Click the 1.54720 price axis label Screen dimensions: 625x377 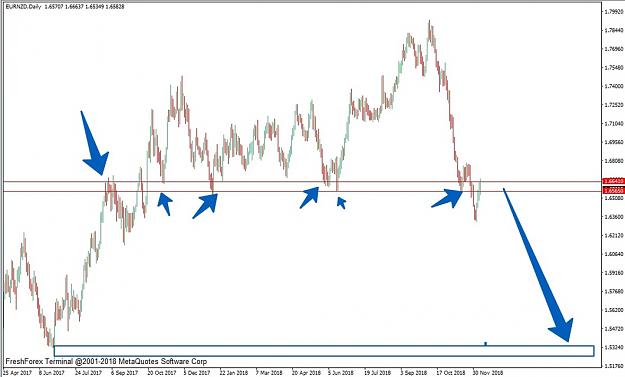point(613,329)
